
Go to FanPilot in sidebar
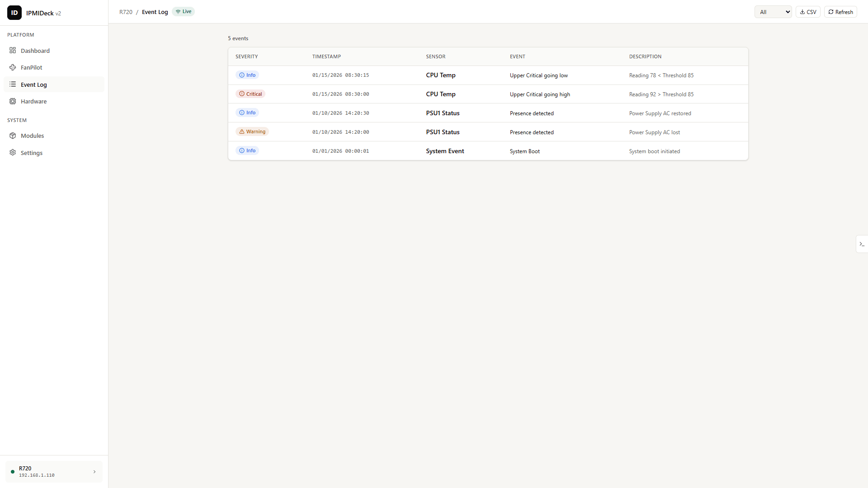coord(54,67)
